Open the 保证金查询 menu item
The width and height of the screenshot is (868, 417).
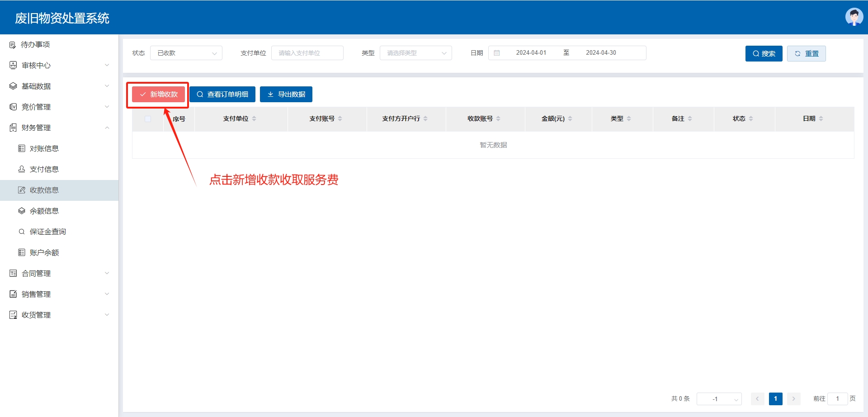coord(47,232)
